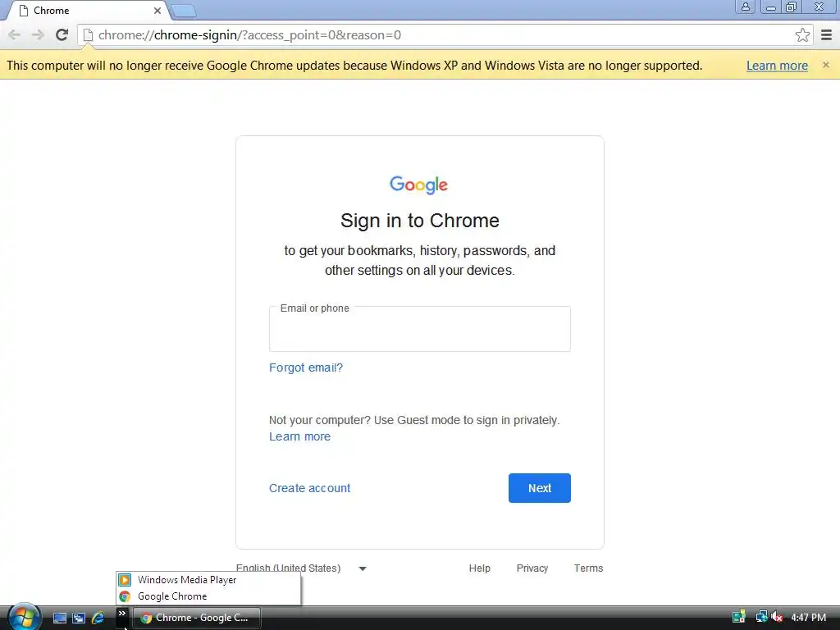This screenshot has height=630, width=840.
Task: Open a new tab next to the Chrome tab
Action: coord(184,11)
